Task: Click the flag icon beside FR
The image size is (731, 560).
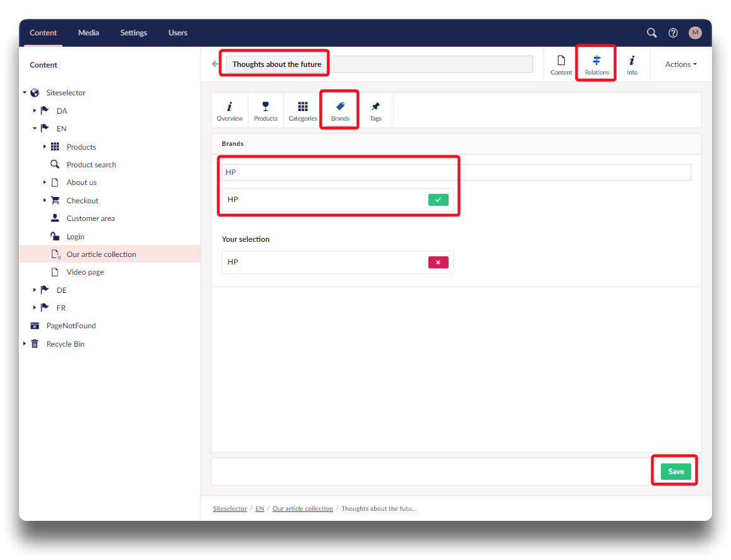Action: [x=45, y=307]
